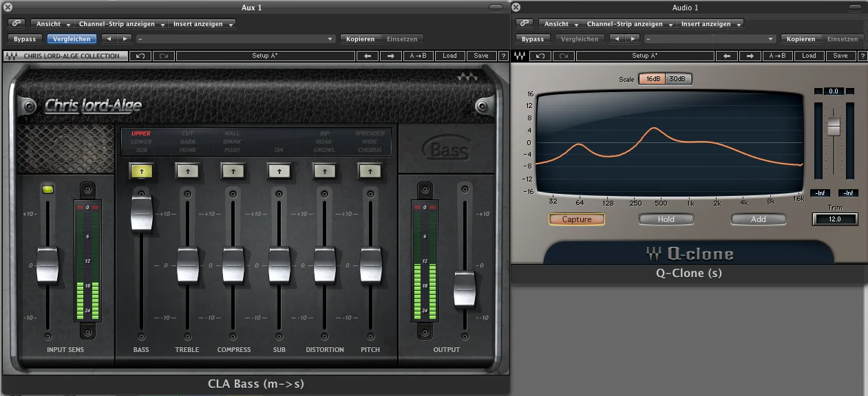This screenshot has height=396, width=868.
Task: Click the Sub on/off arrow button
Action: pos(279,170)
